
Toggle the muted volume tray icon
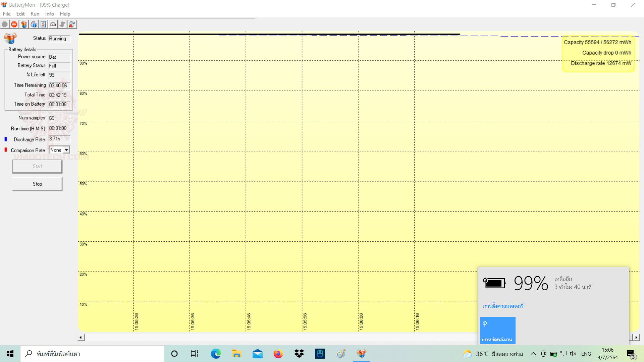point(573,354)
